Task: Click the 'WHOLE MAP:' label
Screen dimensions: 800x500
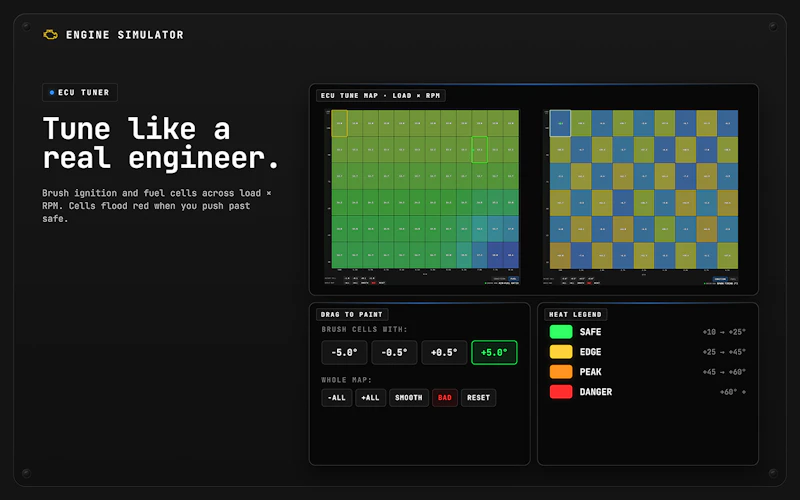Action: pyautogui.click(x=346, y=380)
